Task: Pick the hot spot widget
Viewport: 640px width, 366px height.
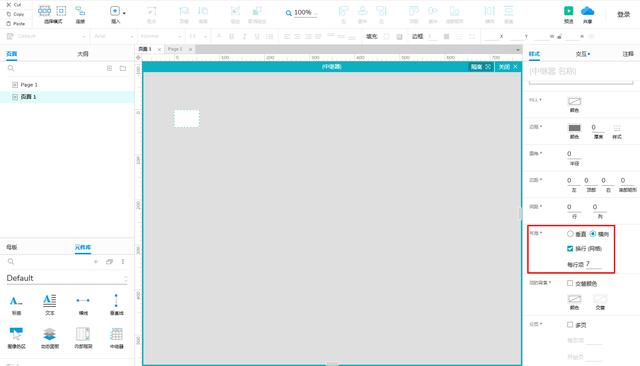Action: [16, 338]
